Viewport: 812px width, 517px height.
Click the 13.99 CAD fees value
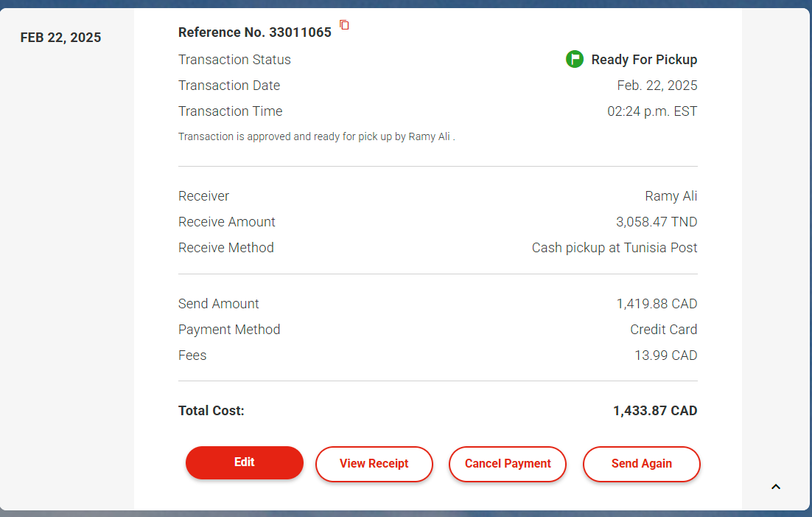pos(665,355)
